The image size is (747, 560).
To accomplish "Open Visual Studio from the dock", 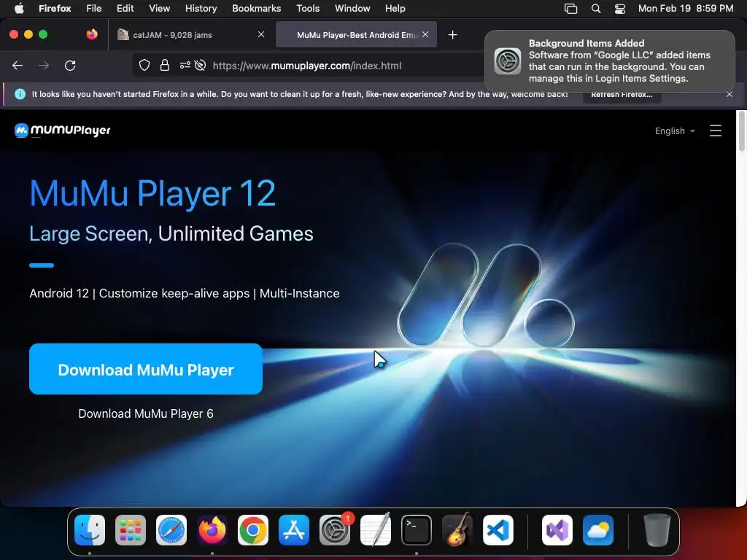I will click(x=557, y=529).
